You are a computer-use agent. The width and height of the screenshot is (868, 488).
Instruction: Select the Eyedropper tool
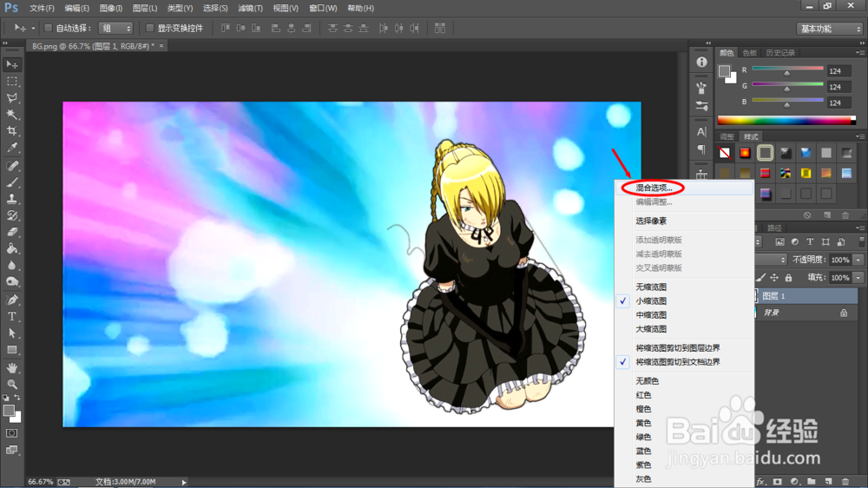pos(11,148)
